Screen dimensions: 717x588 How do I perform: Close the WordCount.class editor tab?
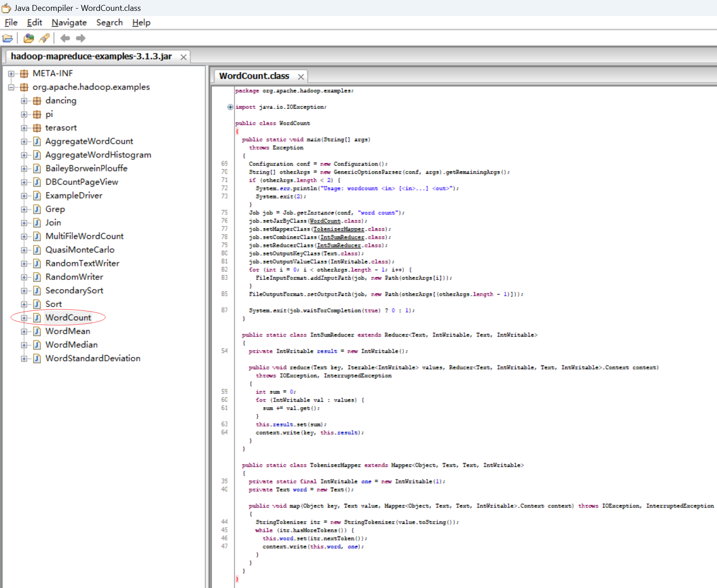[301, 77]
